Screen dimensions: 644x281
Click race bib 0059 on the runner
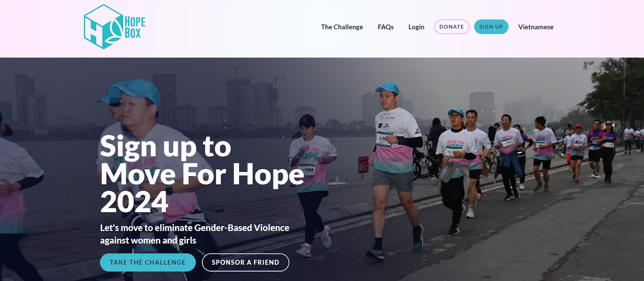pyautogui.click(x=309, y=170)
